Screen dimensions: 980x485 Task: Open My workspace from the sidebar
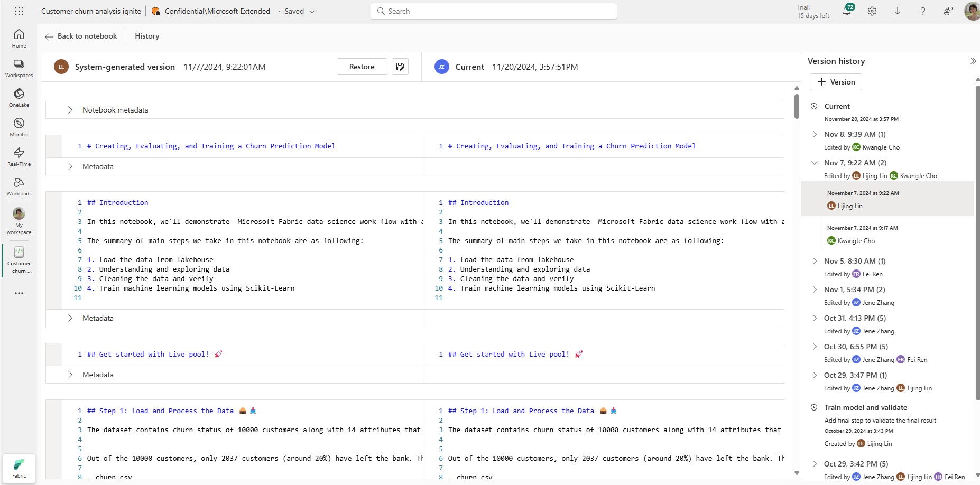point(19,220)
